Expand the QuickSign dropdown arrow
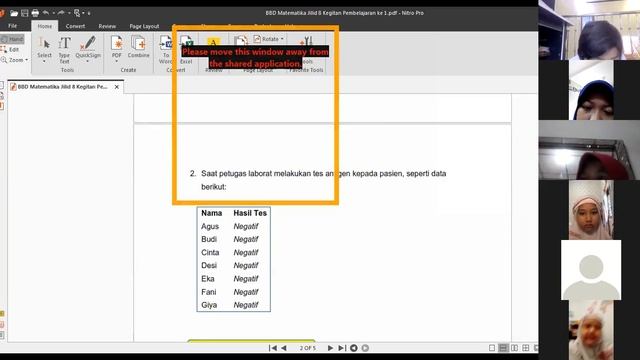Viewport: 640px width, 360px height. (88, 62)
